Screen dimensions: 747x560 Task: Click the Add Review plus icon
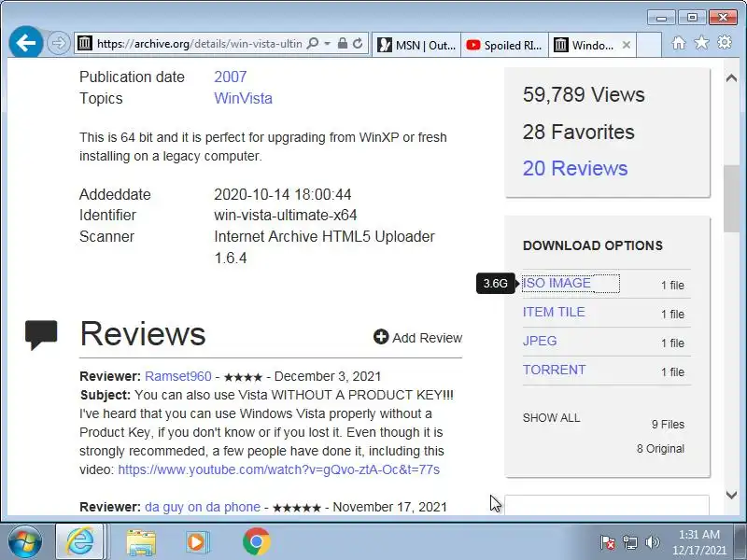click(x=381, y=337)
